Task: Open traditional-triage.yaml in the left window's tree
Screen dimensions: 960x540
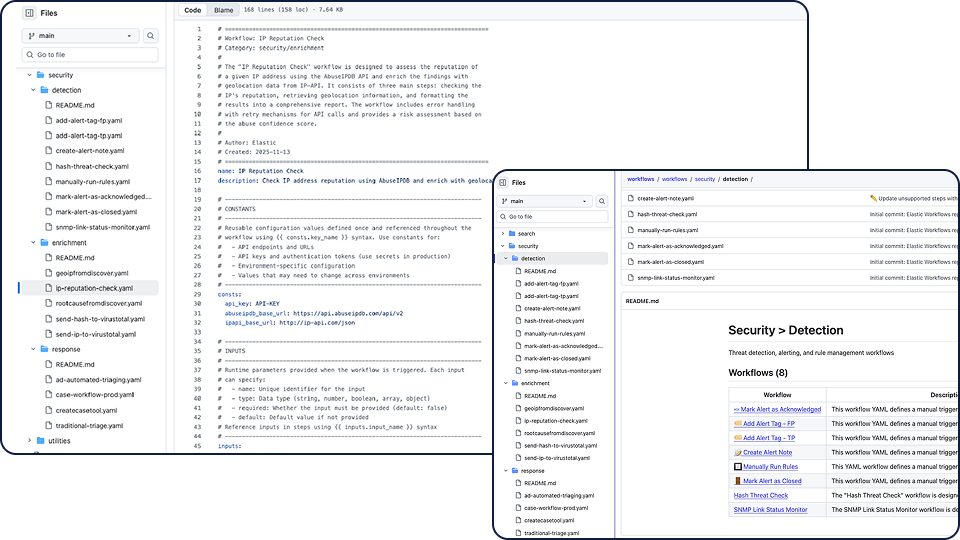Action: pyautogui.click(x=89, y=426)
